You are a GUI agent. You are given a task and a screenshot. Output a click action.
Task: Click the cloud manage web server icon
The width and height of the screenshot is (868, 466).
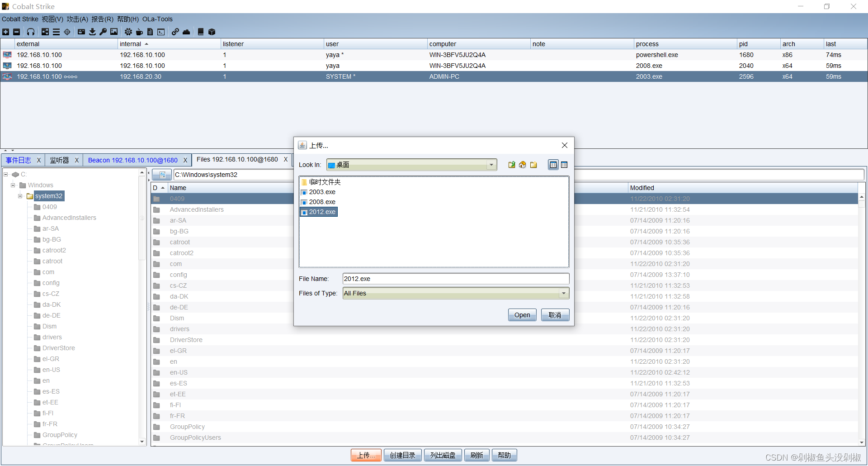[186, 32]
